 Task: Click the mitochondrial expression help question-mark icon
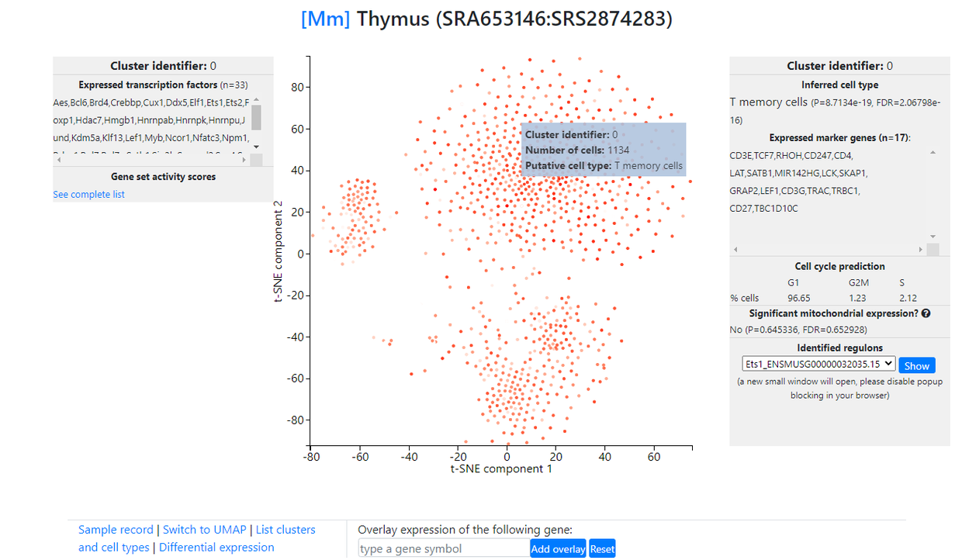tap(926, 314)
